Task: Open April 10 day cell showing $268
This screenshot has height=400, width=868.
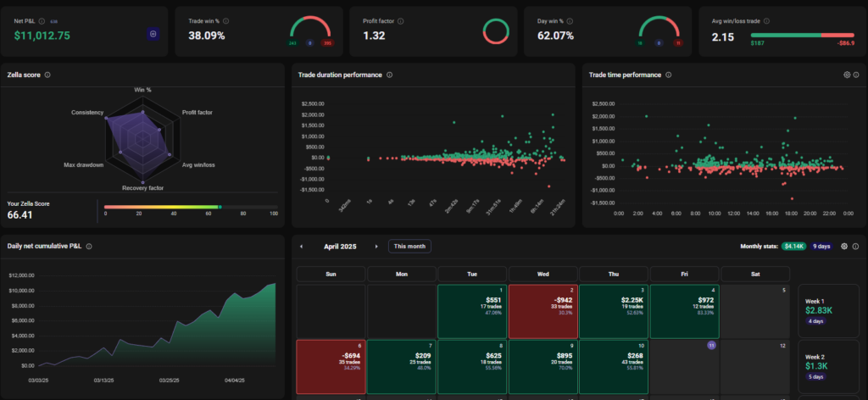Action: 614,367
